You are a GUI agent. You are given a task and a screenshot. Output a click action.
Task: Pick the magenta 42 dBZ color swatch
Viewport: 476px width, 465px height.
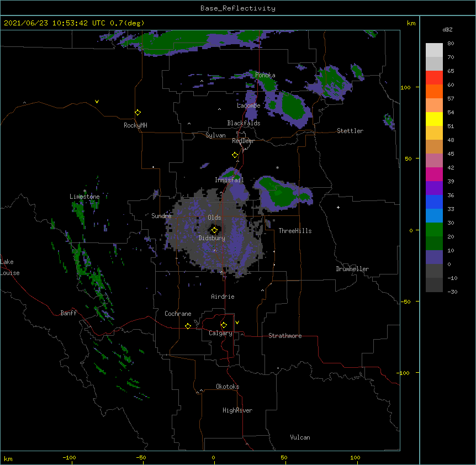coord(434,174)
